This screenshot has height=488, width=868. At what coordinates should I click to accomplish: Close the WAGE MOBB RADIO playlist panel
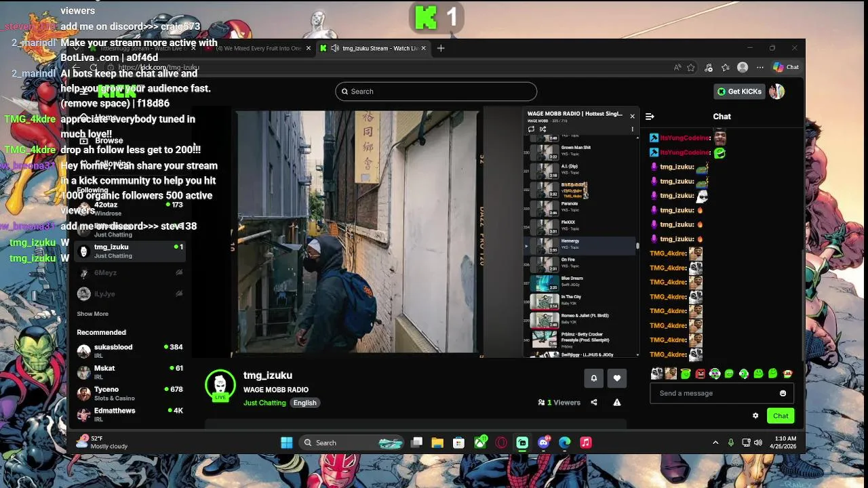pyautogui.click(x=632, y=116)
